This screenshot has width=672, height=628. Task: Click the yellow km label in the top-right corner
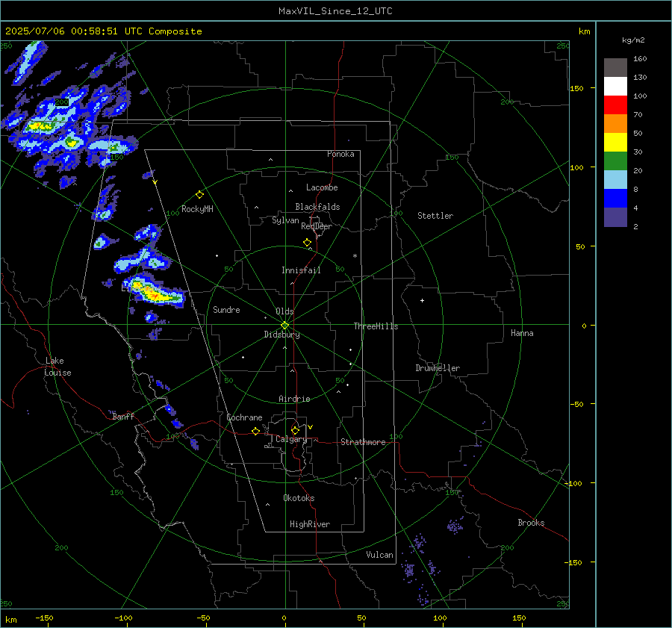[584, 31]
